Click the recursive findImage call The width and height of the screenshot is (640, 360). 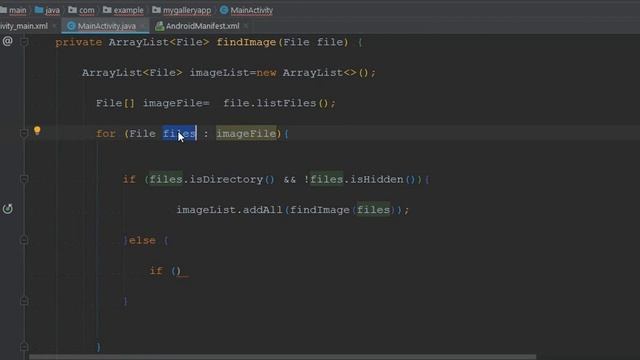tap(320, 210)
